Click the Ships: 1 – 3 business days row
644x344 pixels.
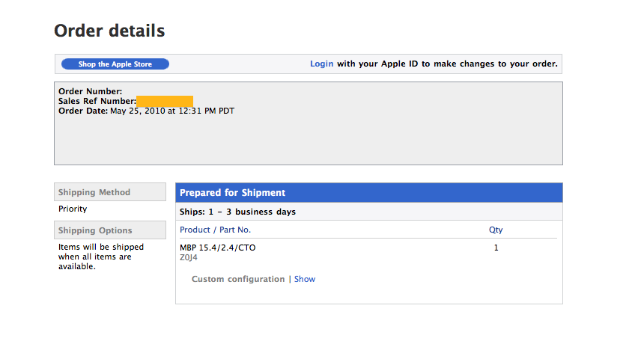pyautogui.click(x=369, y=212)
